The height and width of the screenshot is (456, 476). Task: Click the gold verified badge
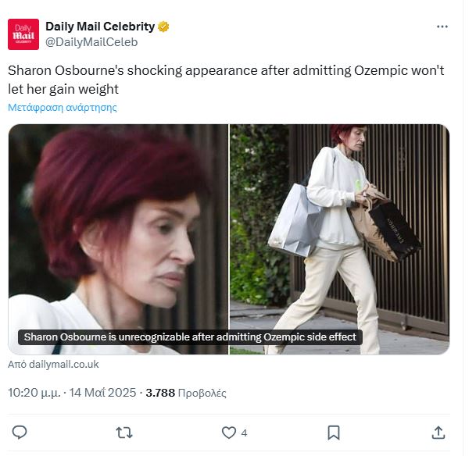coord(163,27)
